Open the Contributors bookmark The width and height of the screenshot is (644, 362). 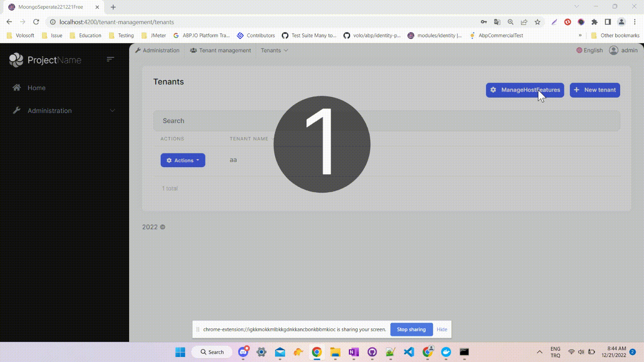pyautogui.click(x=256, y=36)
